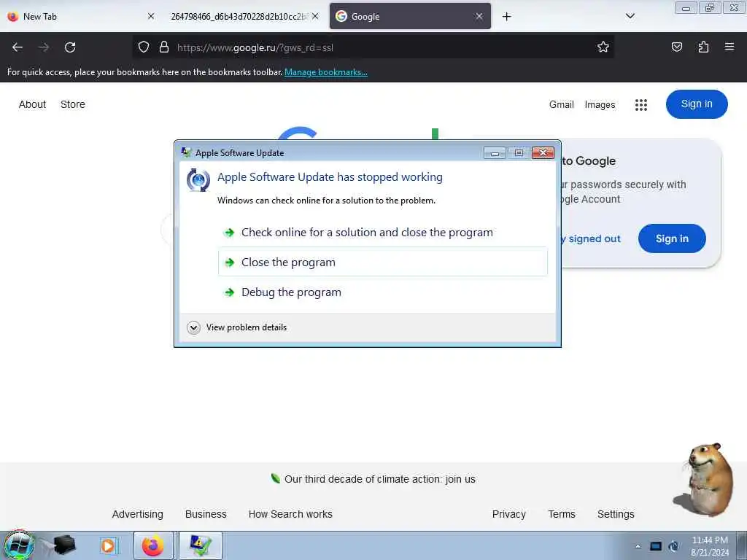Open a new tab with the plus button
Screen dimensions: 747x560
tap(506, 17)
